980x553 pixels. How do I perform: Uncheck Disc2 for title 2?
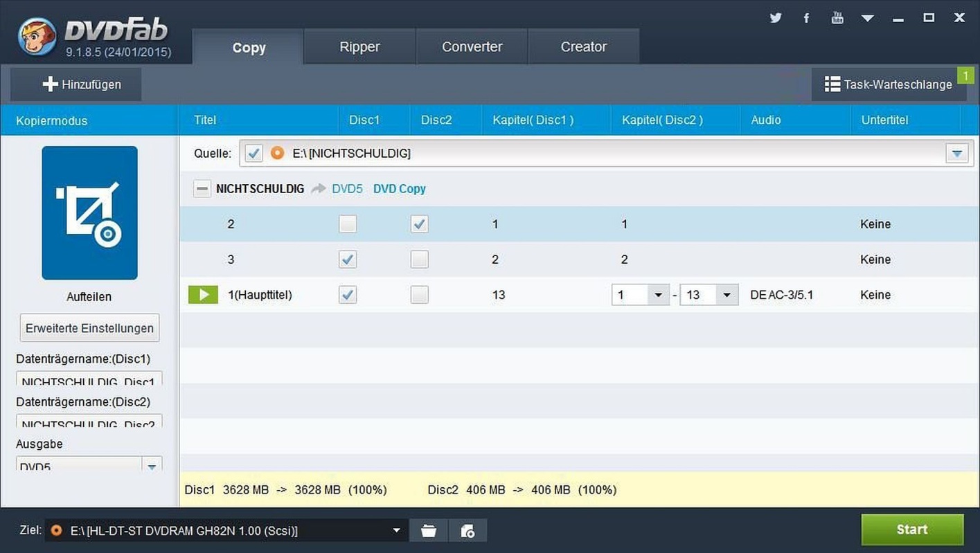pos(419,224)
